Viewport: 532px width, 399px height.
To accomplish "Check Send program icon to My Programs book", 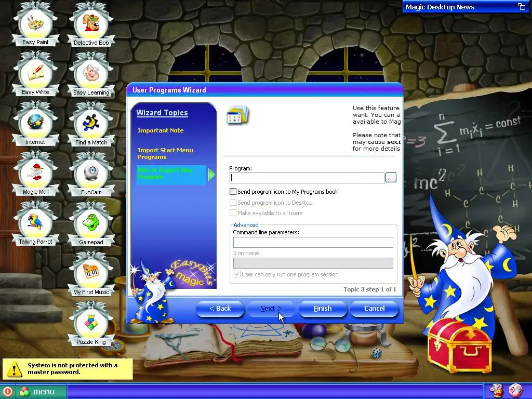I will tap(233, 192).
